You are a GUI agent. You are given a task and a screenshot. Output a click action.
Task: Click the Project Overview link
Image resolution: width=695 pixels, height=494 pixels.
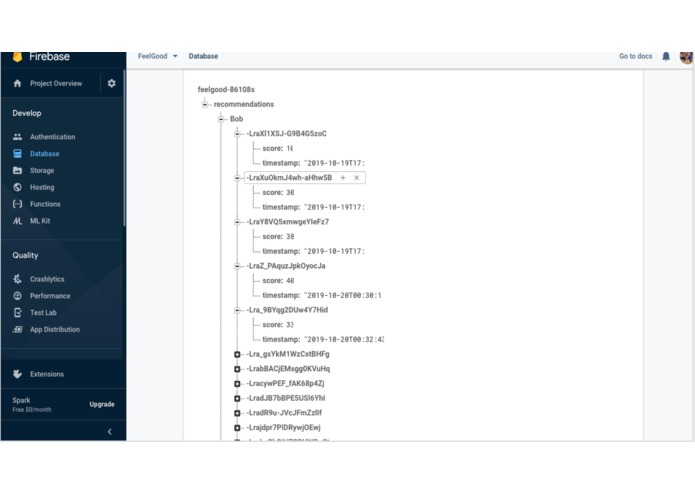pos(56,83)
